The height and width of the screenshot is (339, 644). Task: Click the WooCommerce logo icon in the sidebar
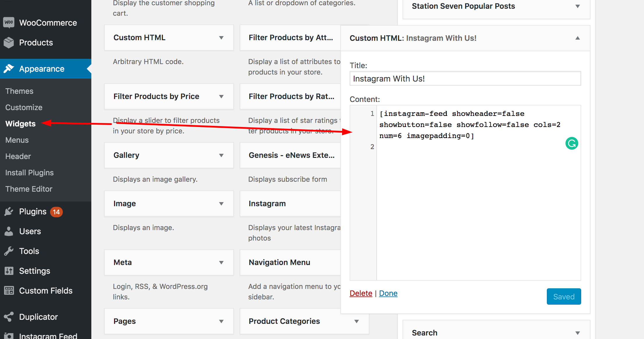pos(9,22)
